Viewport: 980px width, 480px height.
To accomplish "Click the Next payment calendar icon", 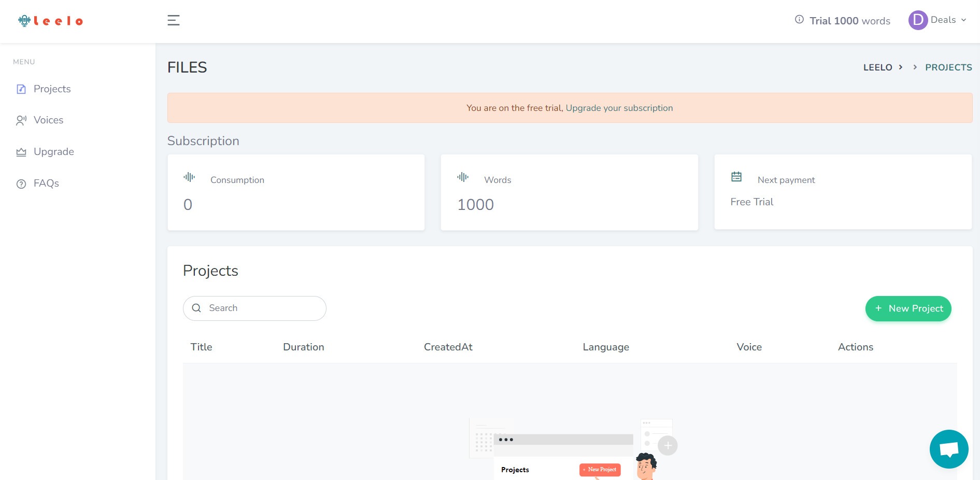I will coord(736,177).
